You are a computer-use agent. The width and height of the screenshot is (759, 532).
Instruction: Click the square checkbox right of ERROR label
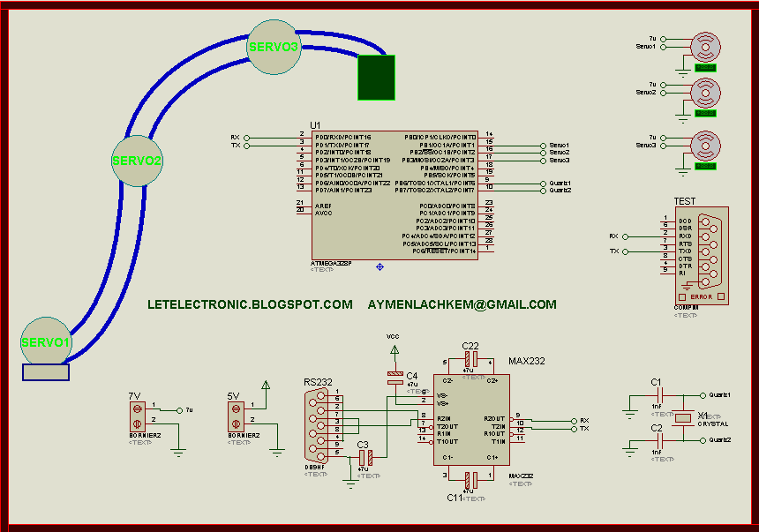coord(722,297)
